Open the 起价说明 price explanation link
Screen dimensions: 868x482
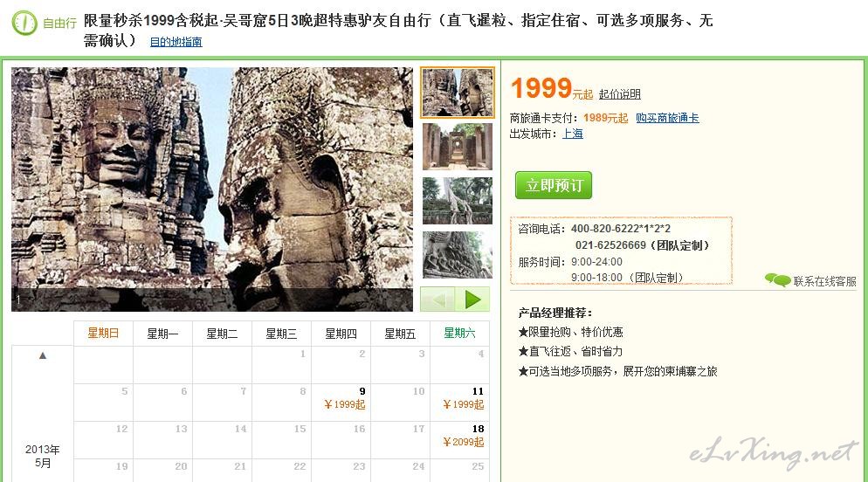click(619, 94)
